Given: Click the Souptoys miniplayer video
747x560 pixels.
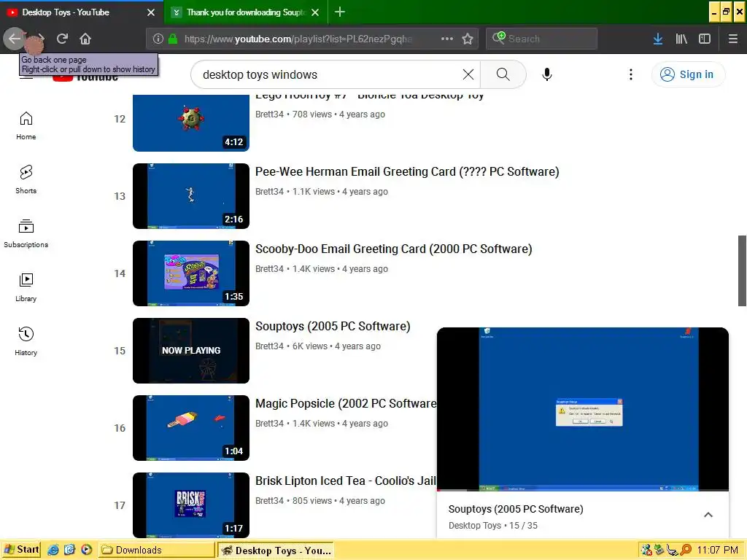Looking at the screenshot, I should pyautogui.click(x=583, y=408).
